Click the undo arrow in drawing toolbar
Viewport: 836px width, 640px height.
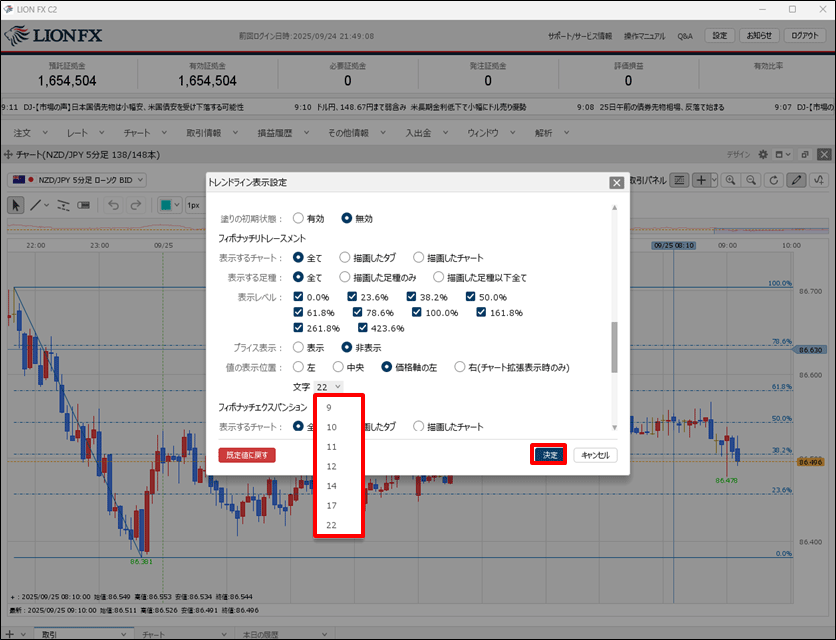pos(112,204)
